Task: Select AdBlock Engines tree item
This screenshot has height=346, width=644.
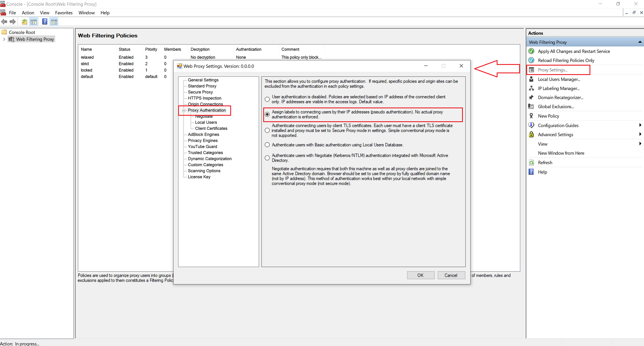Action: point(203,134)
